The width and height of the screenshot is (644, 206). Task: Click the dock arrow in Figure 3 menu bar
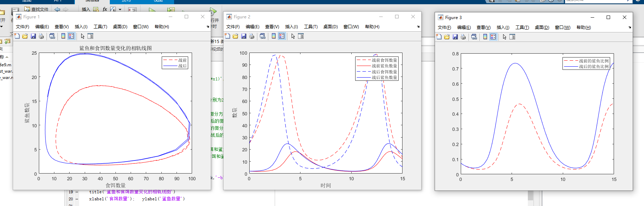pos(630,28)
